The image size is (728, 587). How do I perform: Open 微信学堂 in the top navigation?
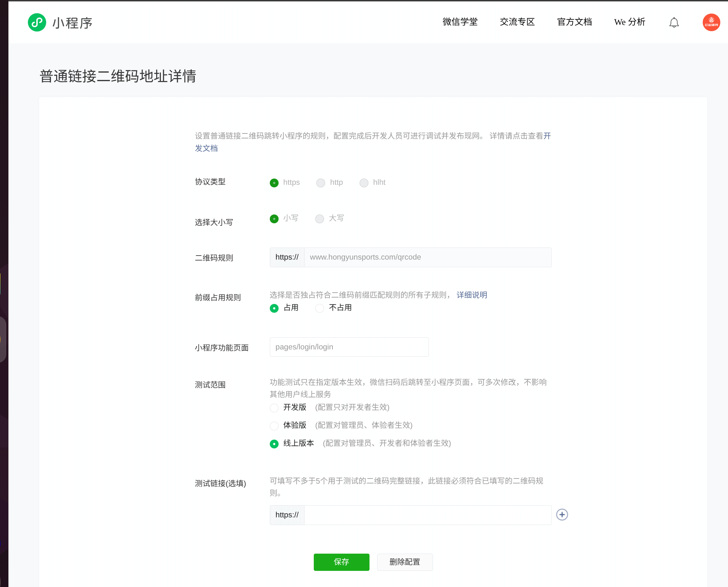coord(460,22)
